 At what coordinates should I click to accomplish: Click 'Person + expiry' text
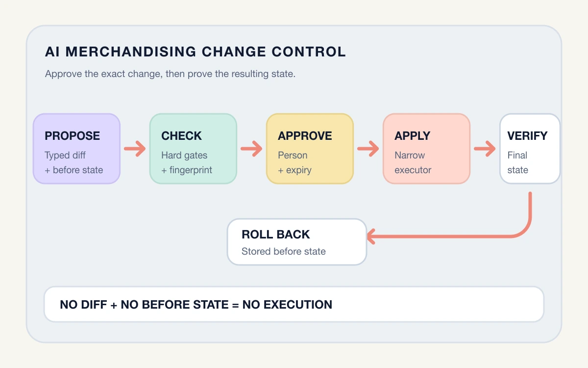(x=294, y=162)
